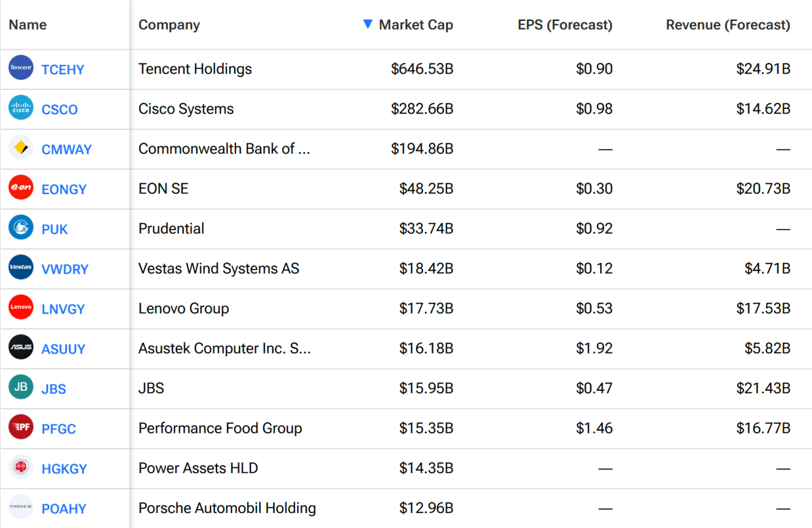The image size is (812, 528).
Task: Open the POAHY ticker link
Action: pyautogui.click(x=64, y=508)
